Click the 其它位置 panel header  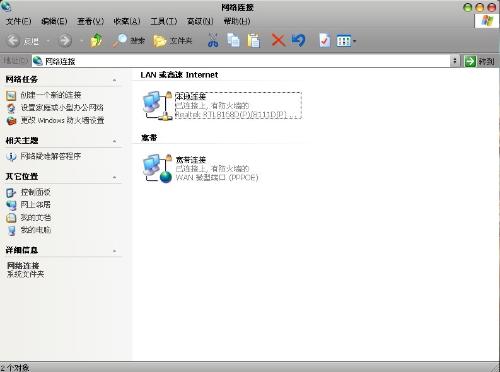[x=22, y=177]
